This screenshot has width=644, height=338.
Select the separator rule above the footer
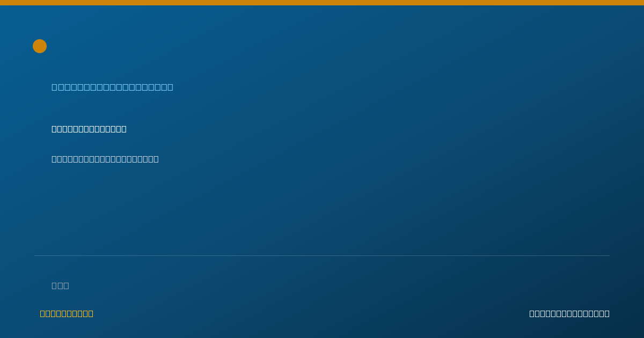pos(322,255)
